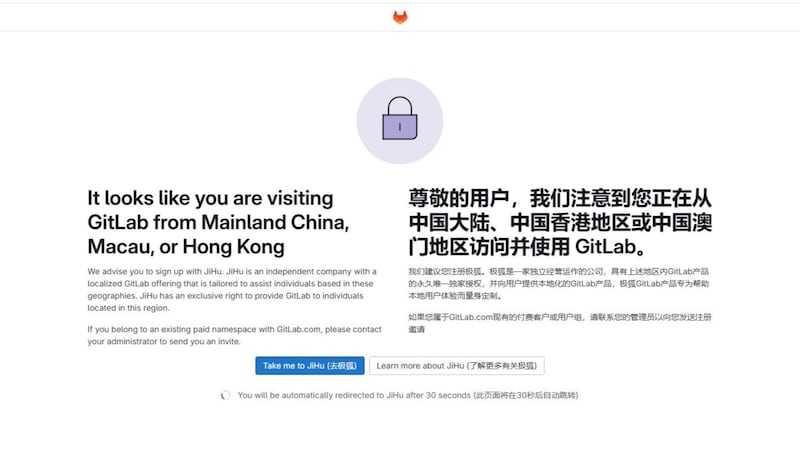The width and height of the screenshot is (800, 450).
Task: Click the GitLab fox logo
Action: coord(400,17)
